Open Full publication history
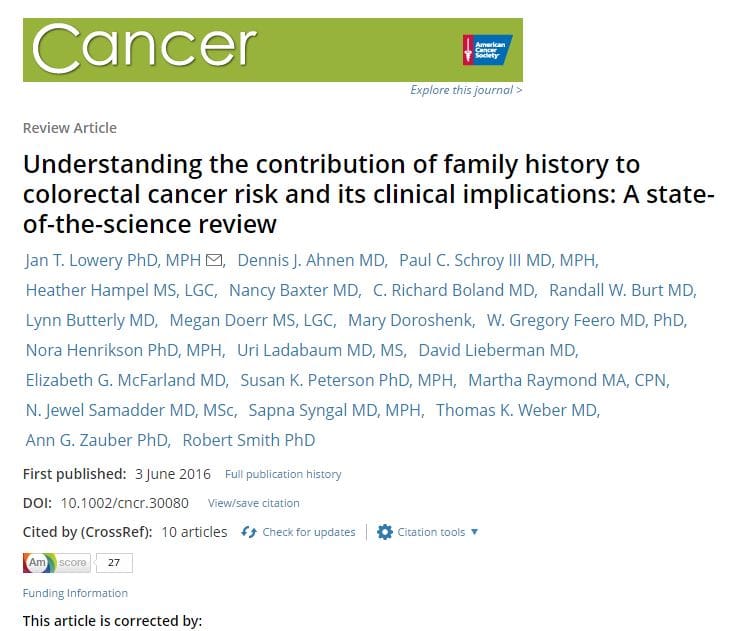This screenshot has width=729, height=631. (283, 474)
